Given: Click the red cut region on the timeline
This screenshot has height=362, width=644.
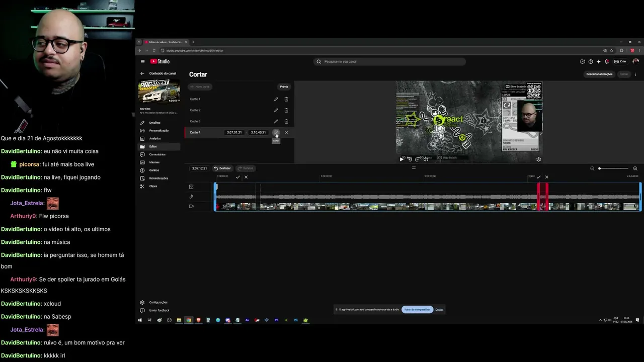Looking at the screenshot, I should pos(542,197).
